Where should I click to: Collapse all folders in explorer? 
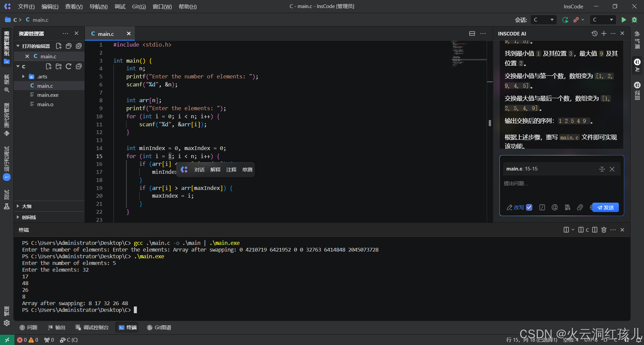79,66
